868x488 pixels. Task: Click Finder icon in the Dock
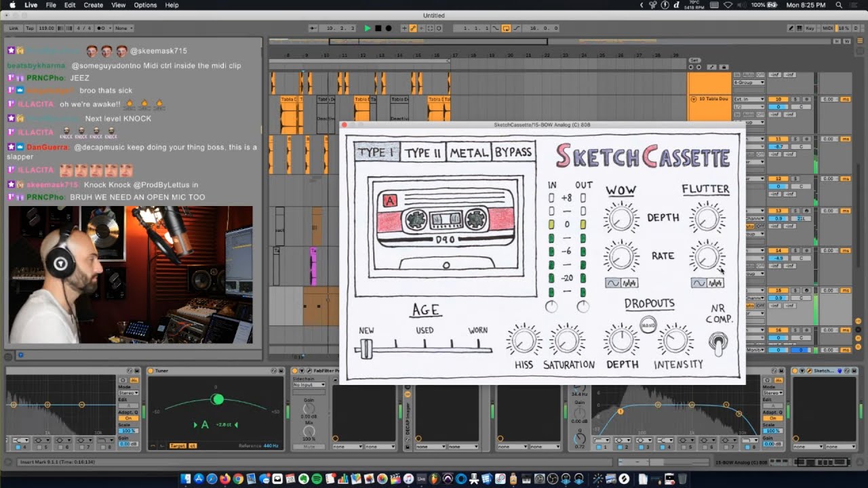click(186, 479)
